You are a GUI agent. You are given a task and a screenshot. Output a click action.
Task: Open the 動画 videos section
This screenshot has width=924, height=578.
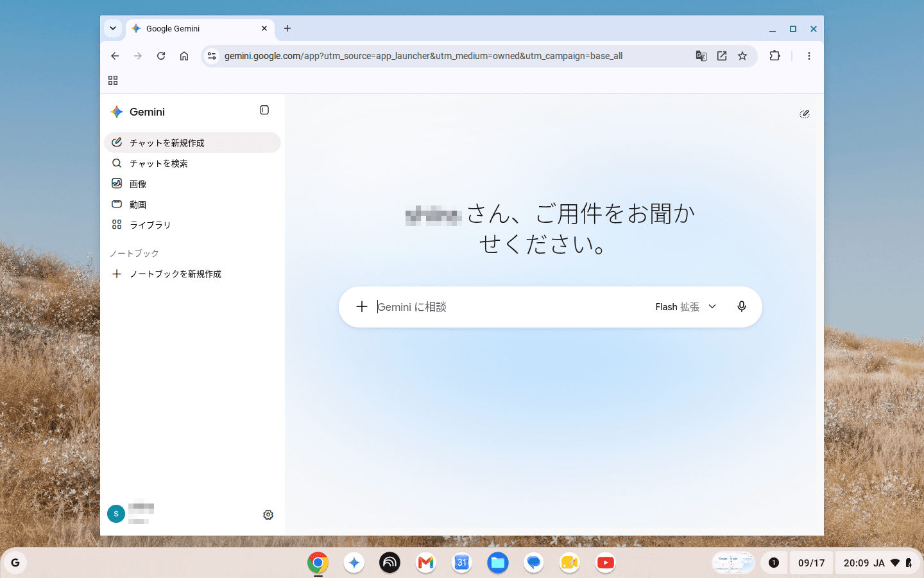point(193,204)
